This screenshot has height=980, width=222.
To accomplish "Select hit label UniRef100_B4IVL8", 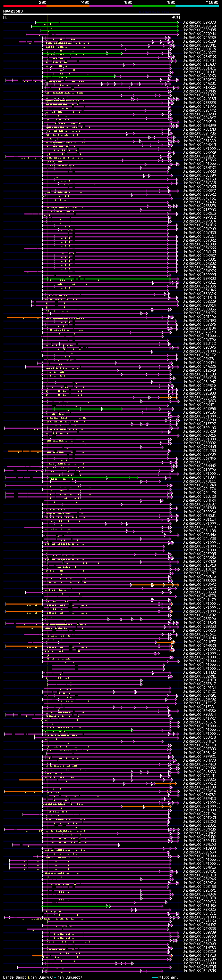I will (x=199, y=955).
